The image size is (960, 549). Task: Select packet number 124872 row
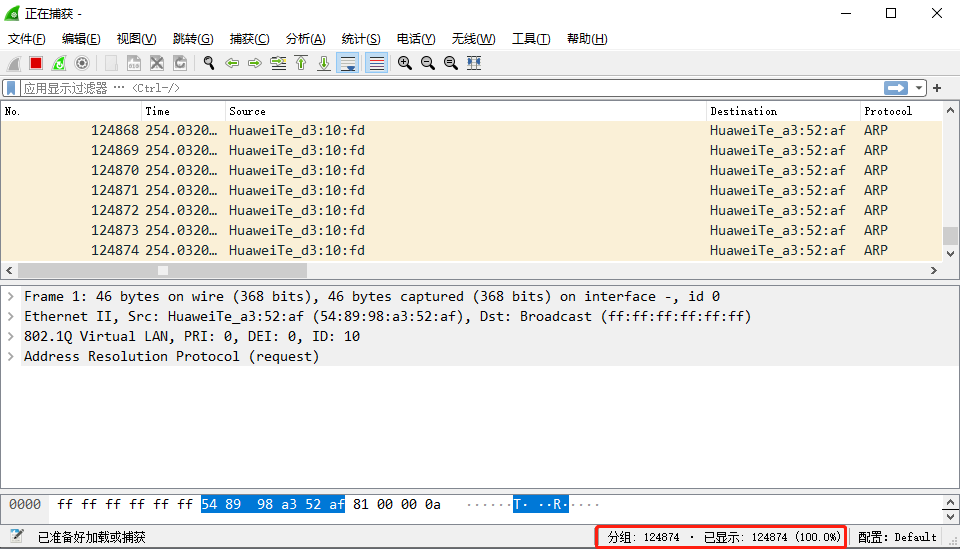(471, 211)
